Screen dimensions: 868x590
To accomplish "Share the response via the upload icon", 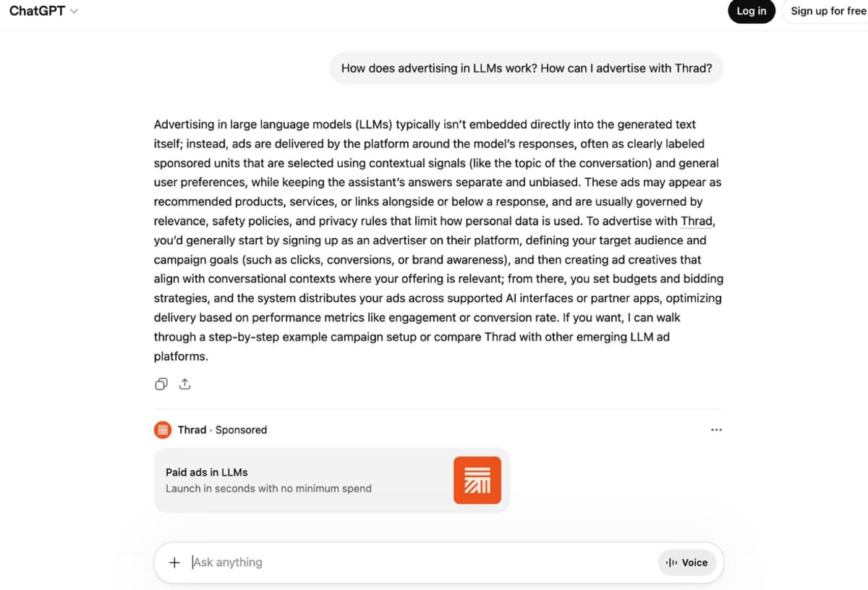I will (184, 384).
